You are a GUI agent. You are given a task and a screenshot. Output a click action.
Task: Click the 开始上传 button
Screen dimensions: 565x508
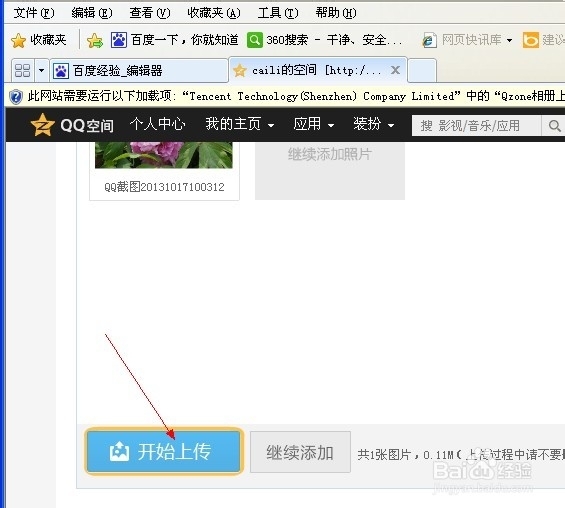164,451
